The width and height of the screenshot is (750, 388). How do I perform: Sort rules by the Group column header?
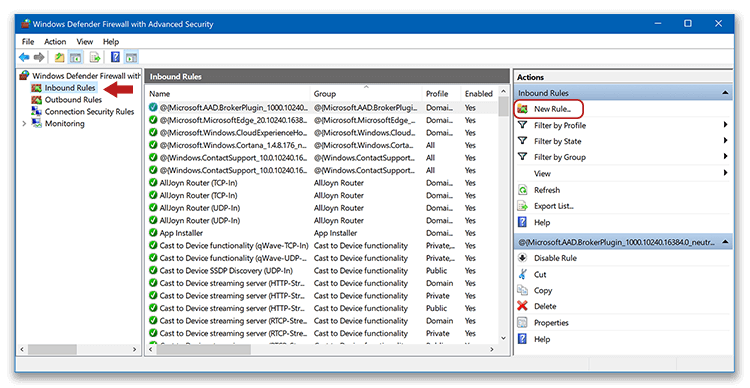tap(366, 94)
